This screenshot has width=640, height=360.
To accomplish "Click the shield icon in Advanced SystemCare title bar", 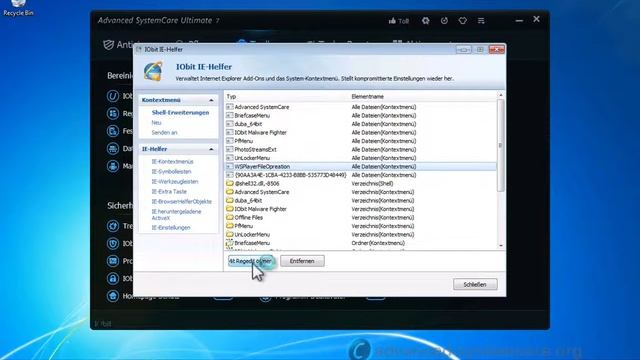I will click(x=462, y=20).
